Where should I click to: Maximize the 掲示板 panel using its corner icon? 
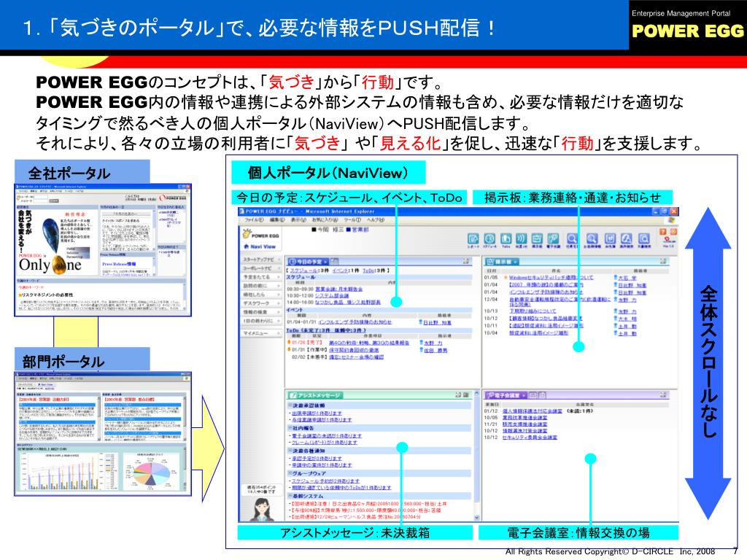(x=662, y=262)
